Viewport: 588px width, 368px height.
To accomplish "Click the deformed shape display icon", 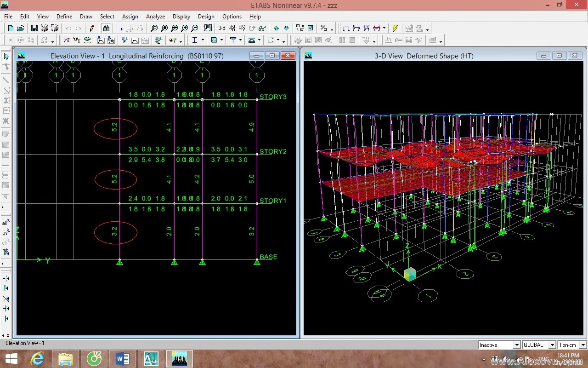I will pos(356,29).
